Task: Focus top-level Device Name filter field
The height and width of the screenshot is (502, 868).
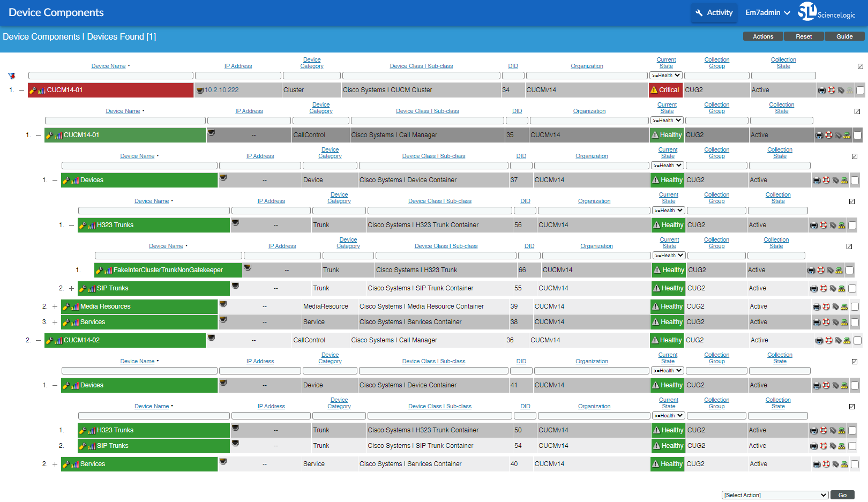Action: click(x=111, y=76)
